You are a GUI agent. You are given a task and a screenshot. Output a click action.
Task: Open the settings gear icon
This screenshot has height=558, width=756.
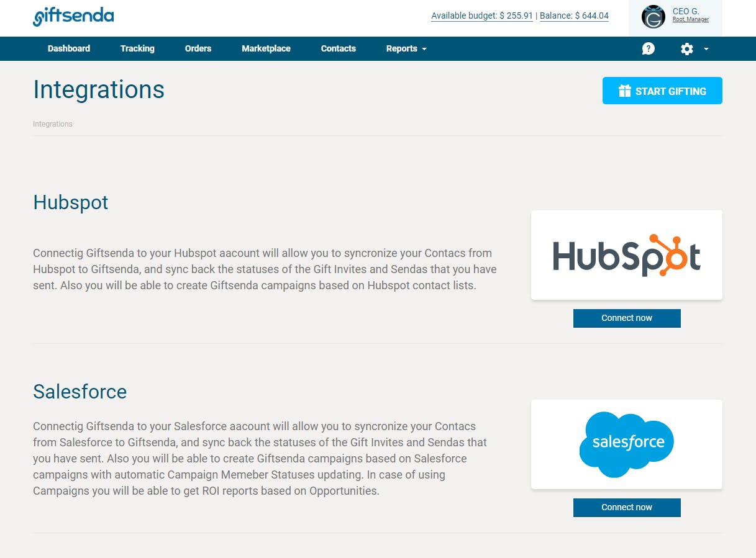(x=687, y=48)
